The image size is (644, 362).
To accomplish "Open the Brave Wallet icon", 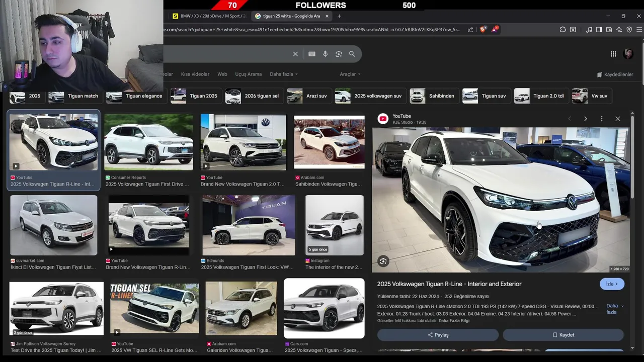I will coord(609,30).
